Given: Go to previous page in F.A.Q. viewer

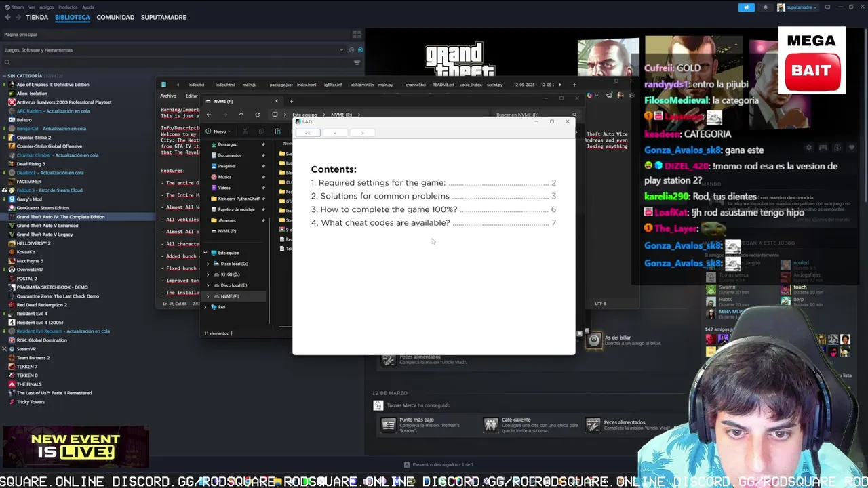Looking at the screenshot, I should (x=334, y=133).
